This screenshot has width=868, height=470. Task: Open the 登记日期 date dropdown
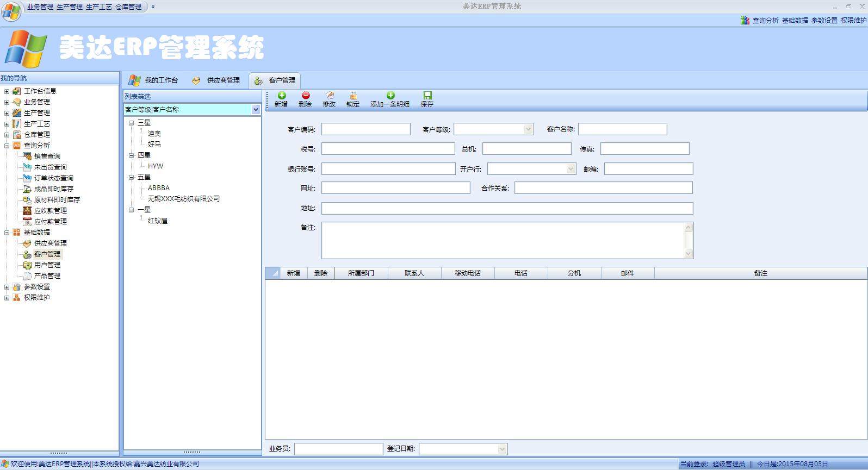[x=502, y=449]
